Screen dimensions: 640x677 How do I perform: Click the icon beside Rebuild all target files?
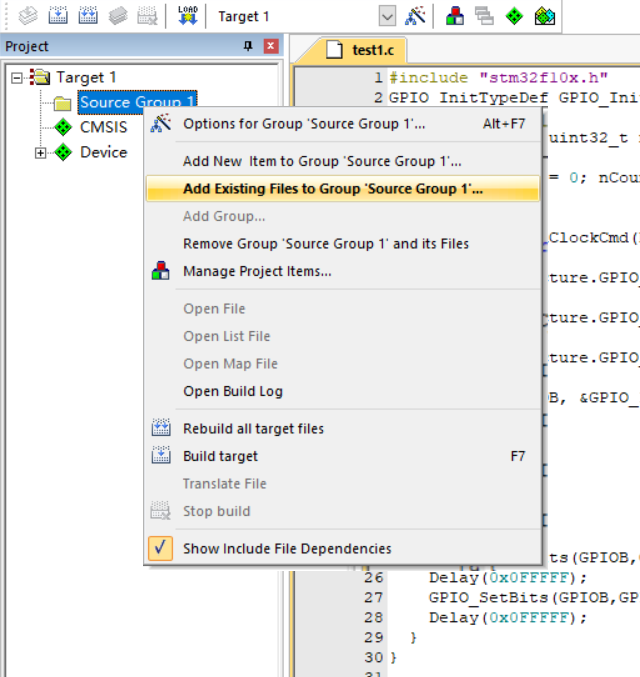pyautogui.click(x=161, y=428)
